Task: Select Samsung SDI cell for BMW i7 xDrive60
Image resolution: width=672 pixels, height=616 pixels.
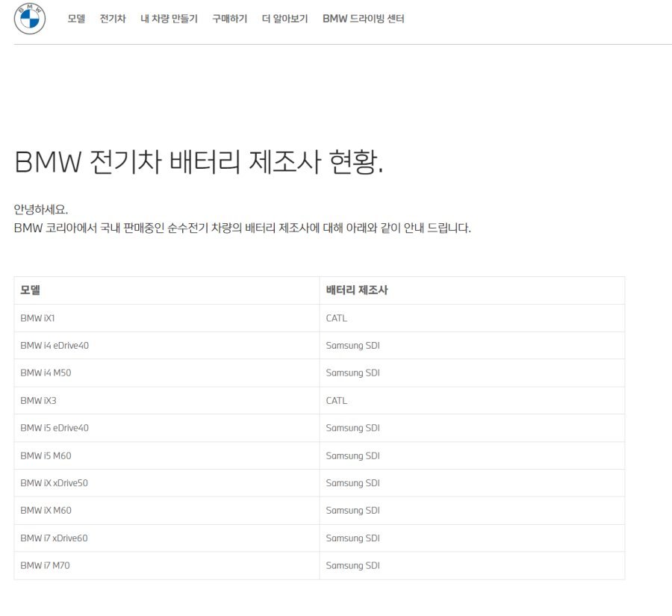Action: click(x=352, y=538)
